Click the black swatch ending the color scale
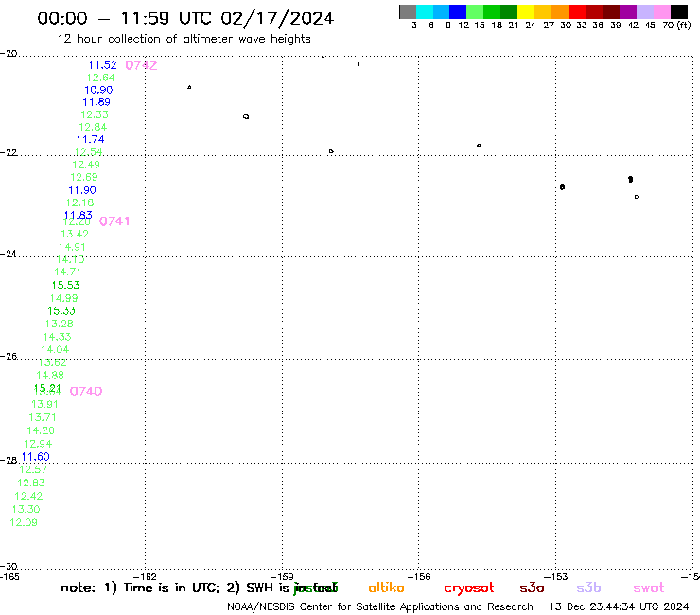The image size is (700, 615). click(678, 11)
